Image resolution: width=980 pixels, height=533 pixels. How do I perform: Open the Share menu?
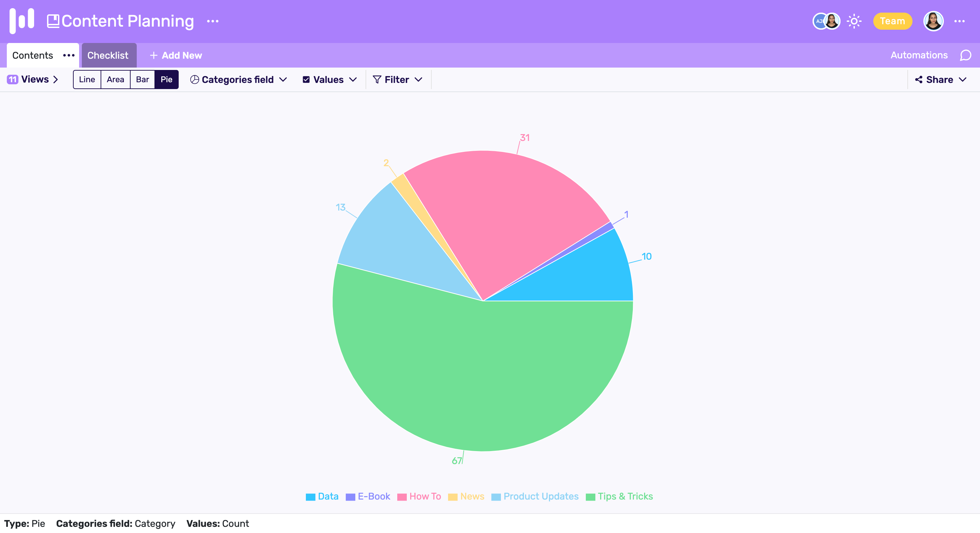click(x=941, y=80)
